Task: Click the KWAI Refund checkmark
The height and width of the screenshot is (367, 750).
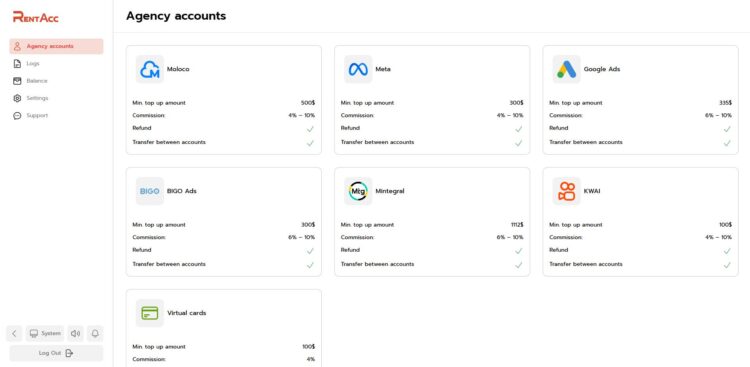Action: tap(727, 251)
